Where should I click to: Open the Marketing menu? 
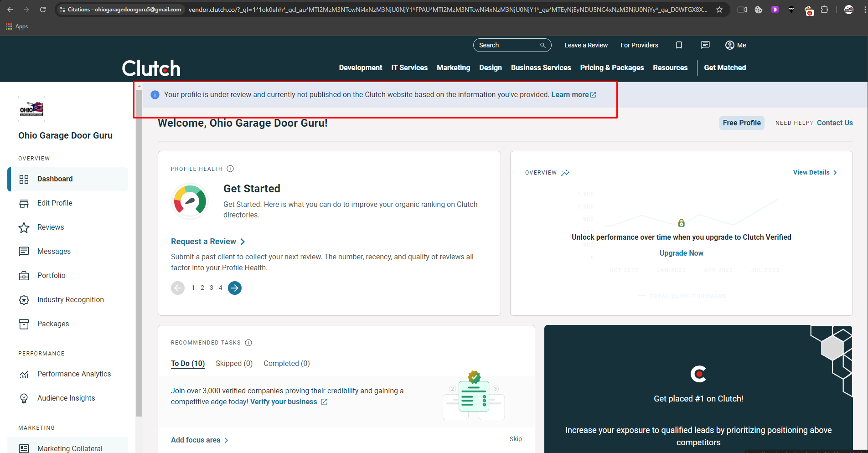coord(453,67)
